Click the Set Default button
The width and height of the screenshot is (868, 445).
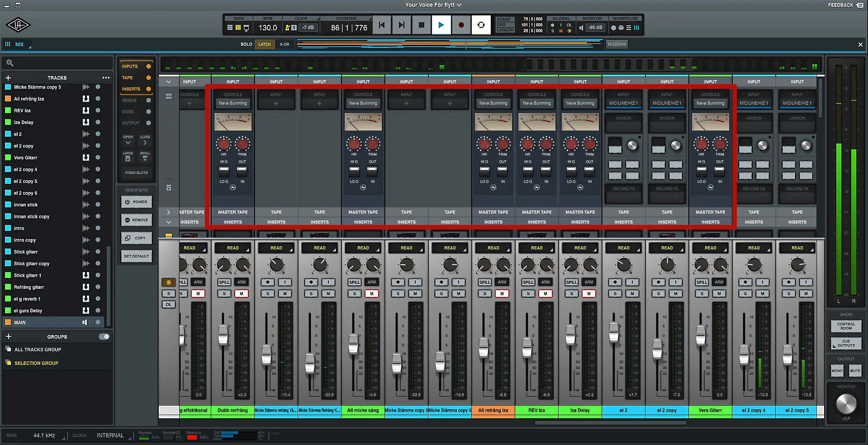click(136, 256)
